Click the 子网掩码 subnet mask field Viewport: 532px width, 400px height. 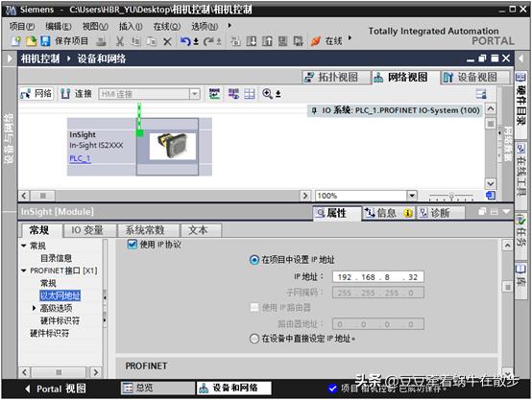coord(378,293)
